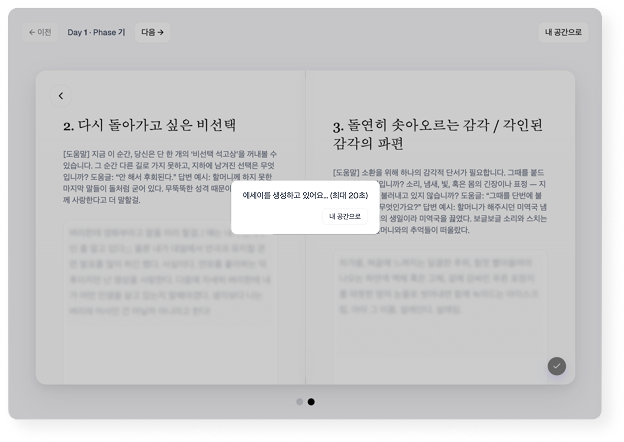This screenshot has height=442, width=624.
Task: Select the first pagination dot
Action: tap(299, 402)
